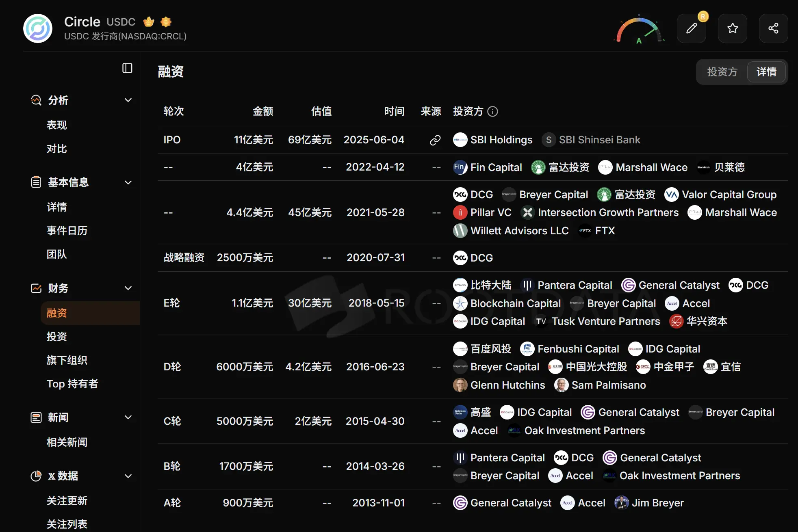Open 中金甲子 investor link
This screenshot has width=798, height=532.
pos(665,367)
